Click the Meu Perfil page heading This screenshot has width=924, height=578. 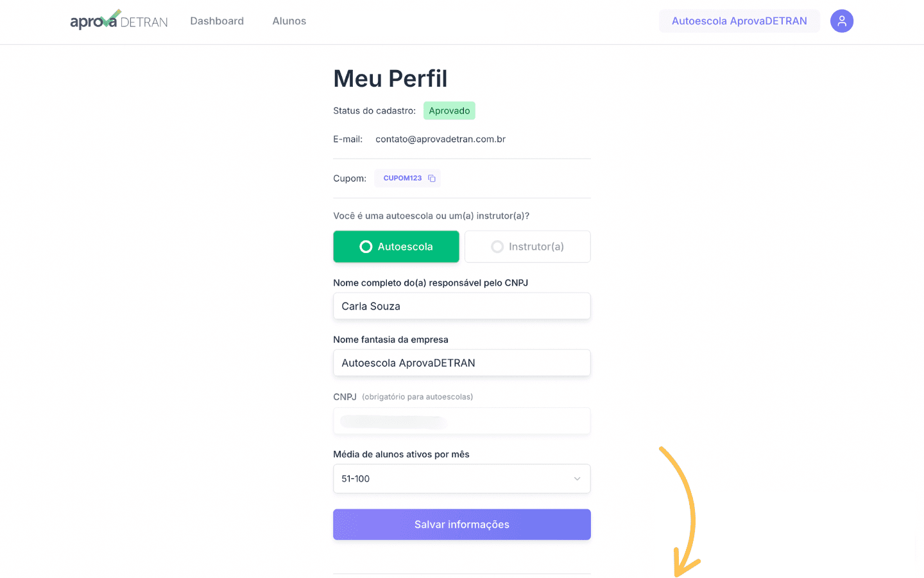coord(390,79)
